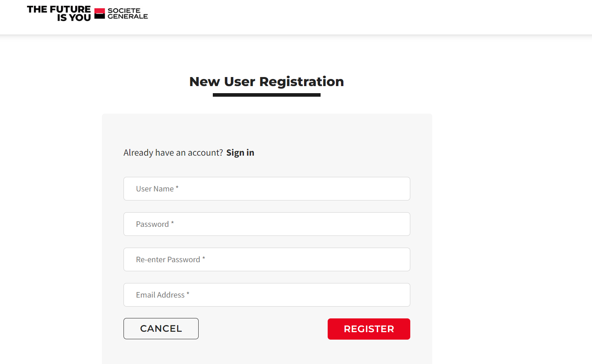Click the IS YOU line of the logo
592x364 pixels.
tap(74, 18)
